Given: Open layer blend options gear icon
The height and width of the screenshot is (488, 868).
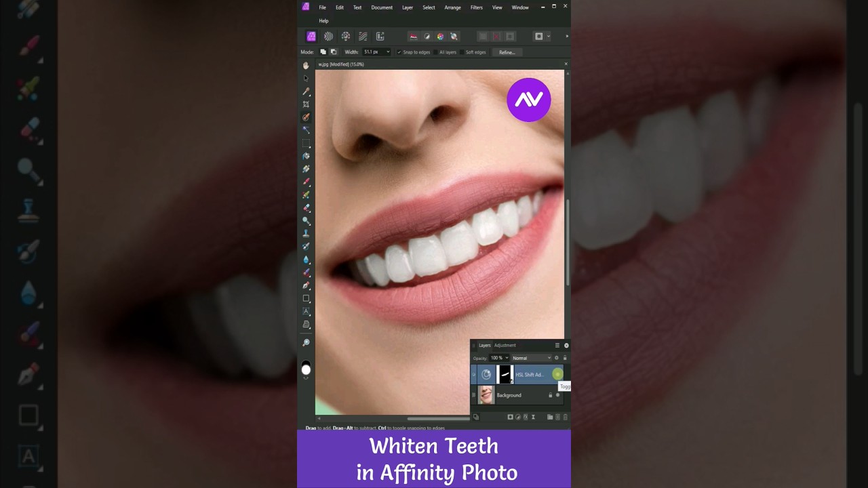Looking at the screenshot, I should pos(557,358).
